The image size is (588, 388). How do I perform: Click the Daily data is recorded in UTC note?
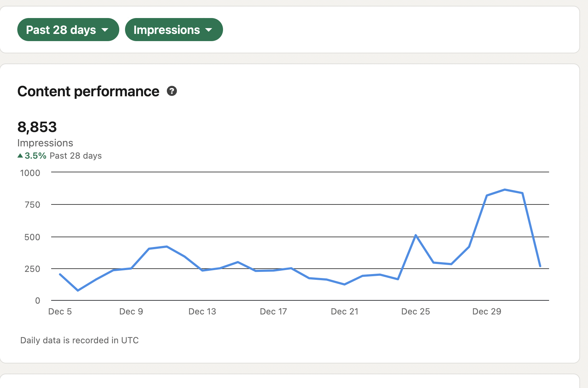pyautogui.click(x=79, y=340)
